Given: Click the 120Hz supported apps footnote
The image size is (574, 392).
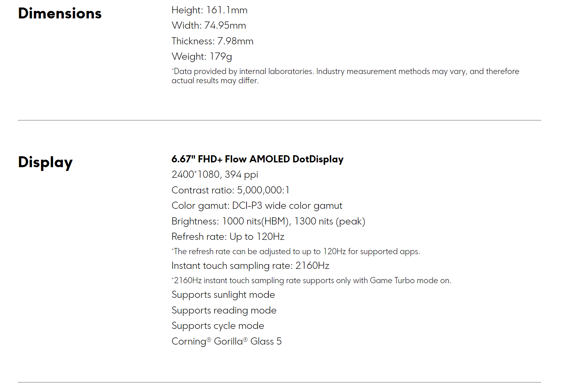Looking at the screenshot, I should tap(296, 252).
